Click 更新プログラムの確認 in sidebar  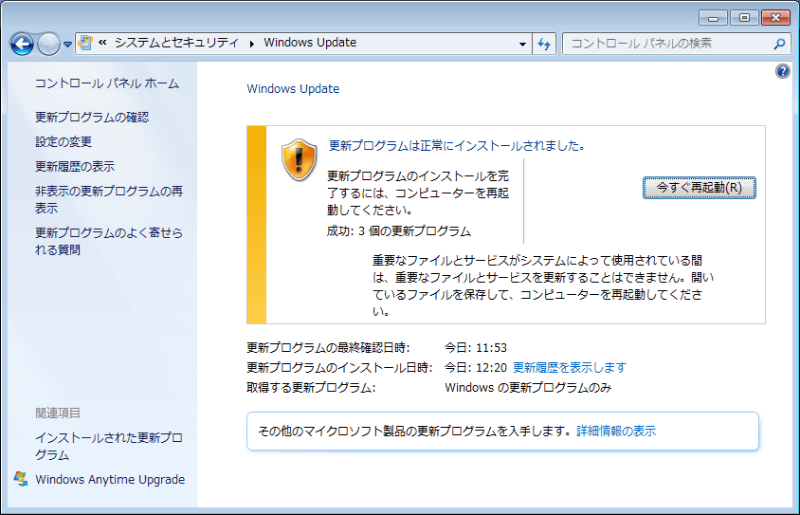tap(92, 117)
